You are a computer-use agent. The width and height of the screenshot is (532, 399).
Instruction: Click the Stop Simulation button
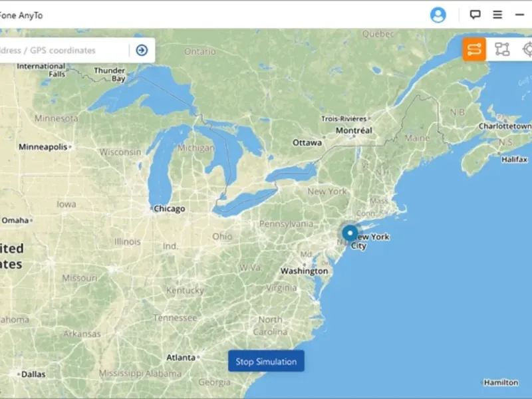point(266,361)
